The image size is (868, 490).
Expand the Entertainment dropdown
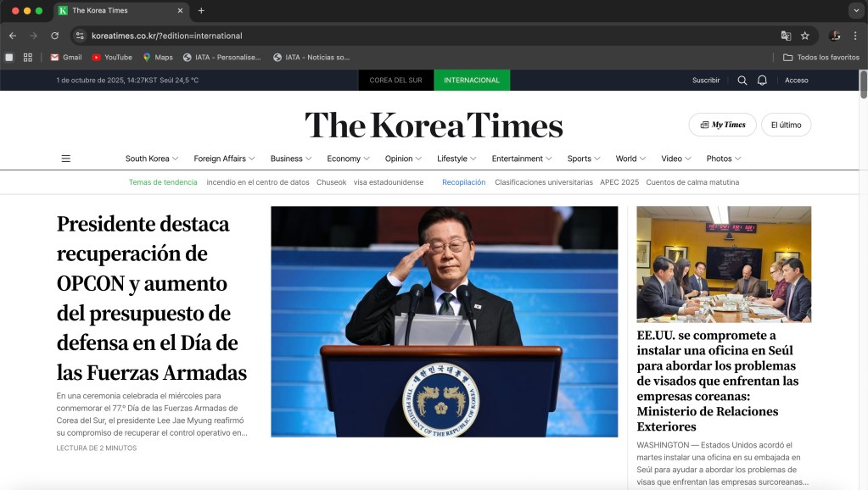coord(522,159)
